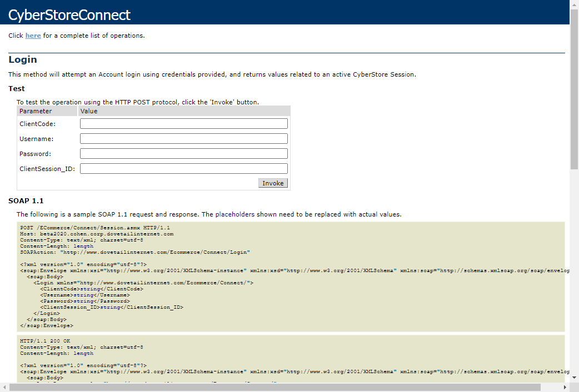Screen dimensions: 579x392
Task: Click the vertical scrollbar down arrow
Action: pyautogui.click(x=574, y=378)
